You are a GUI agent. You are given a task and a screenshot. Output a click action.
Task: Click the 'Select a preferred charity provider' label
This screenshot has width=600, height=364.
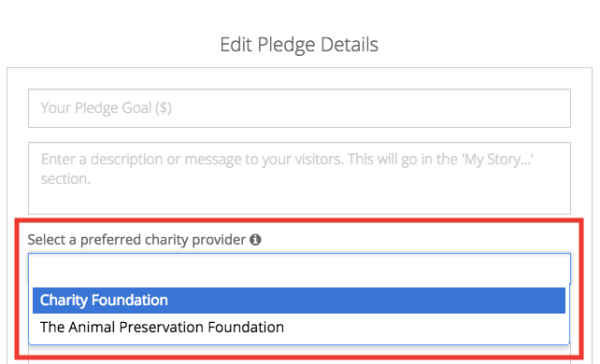(136, 240)
